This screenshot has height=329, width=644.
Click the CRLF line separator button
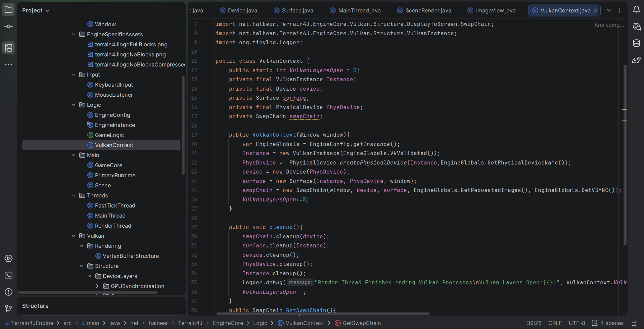coord(555,323)
